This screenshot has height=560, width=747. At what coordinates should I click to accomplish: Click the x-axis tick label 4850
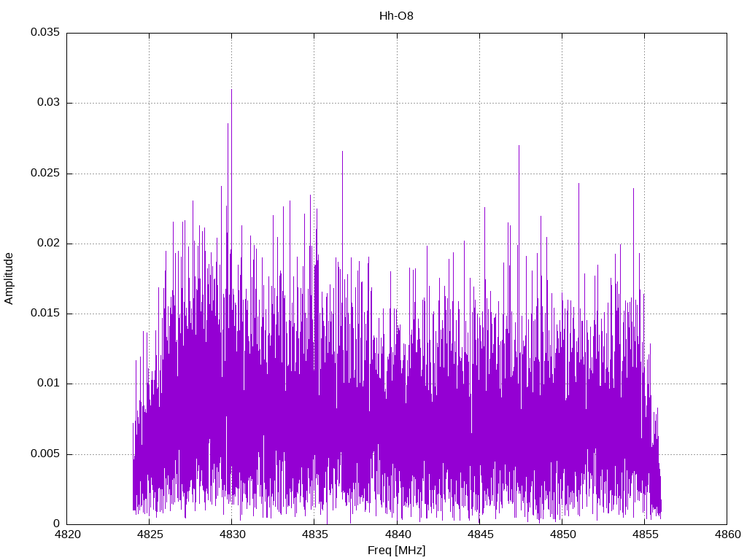pyautogui.click(x=562, y=534)
